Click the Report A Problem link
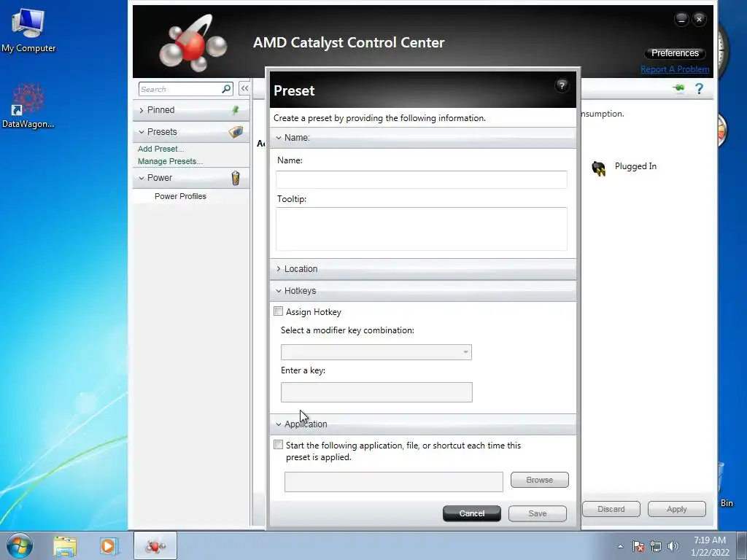The image size is (747, 560). [675, 69]
